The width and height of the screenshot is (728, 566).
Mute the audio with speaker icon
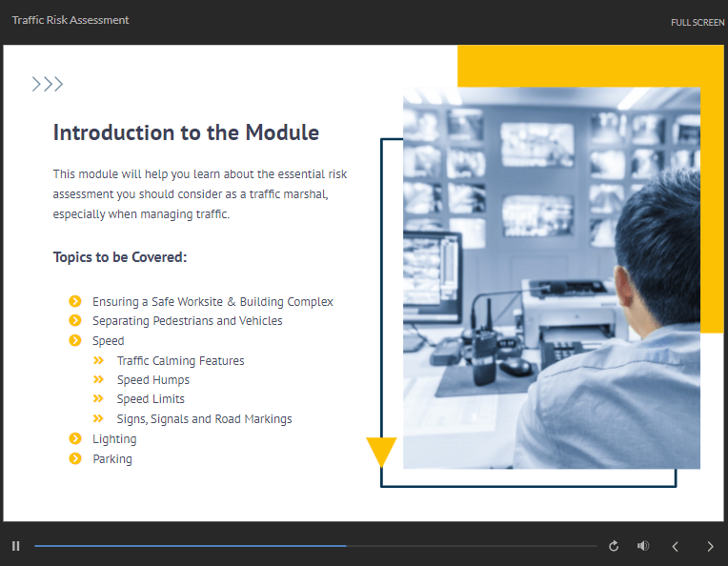[643, 546]
